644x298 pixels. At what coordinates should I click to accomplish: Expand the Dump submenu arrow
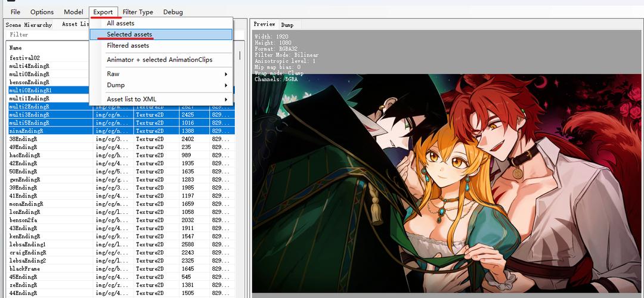click(226, 85)
